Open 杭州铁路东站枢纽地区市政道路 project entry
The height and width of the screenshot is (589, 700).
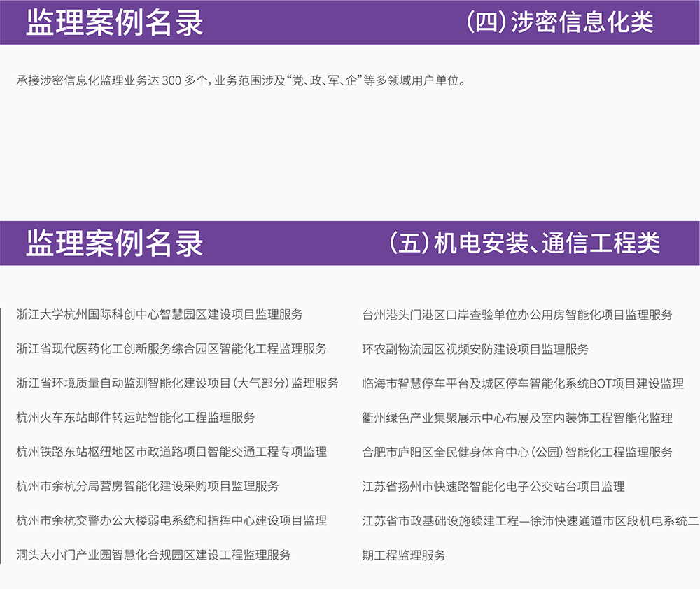coord(171,452)
